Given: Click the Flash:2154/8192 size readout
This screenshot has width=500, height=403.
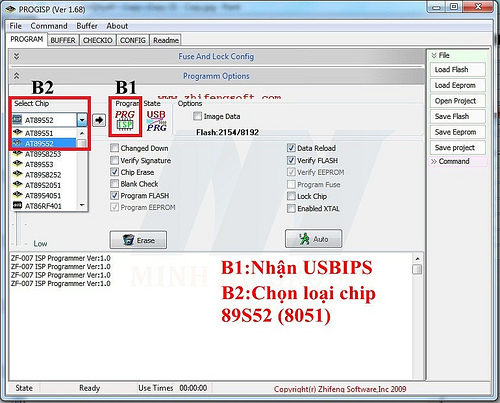Looking at the screenshot, I should tap(227, 133).
